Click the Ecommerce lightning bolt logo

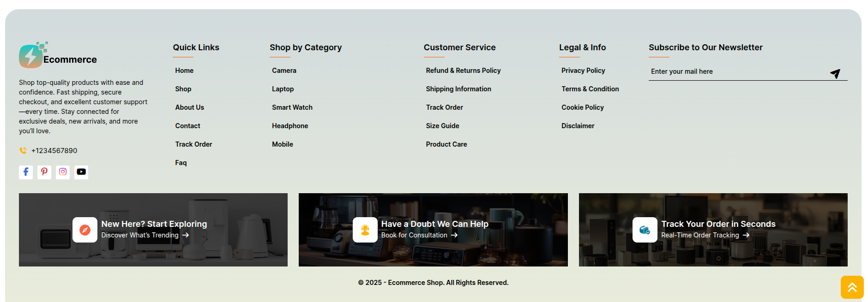click(31, 56)
